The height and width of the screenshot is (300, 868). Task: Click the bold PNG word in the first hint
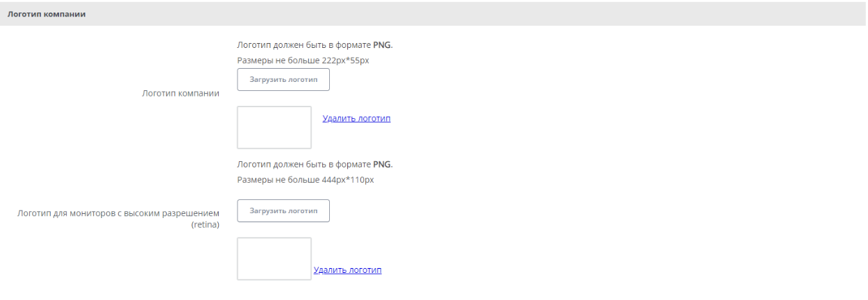tap(382, 46)
